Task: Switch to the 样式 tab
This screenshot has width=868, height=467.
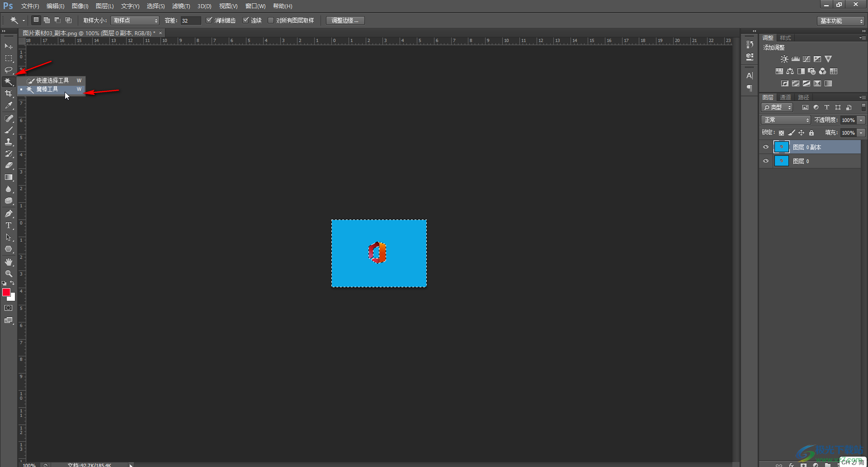Action: pos(785,38)
